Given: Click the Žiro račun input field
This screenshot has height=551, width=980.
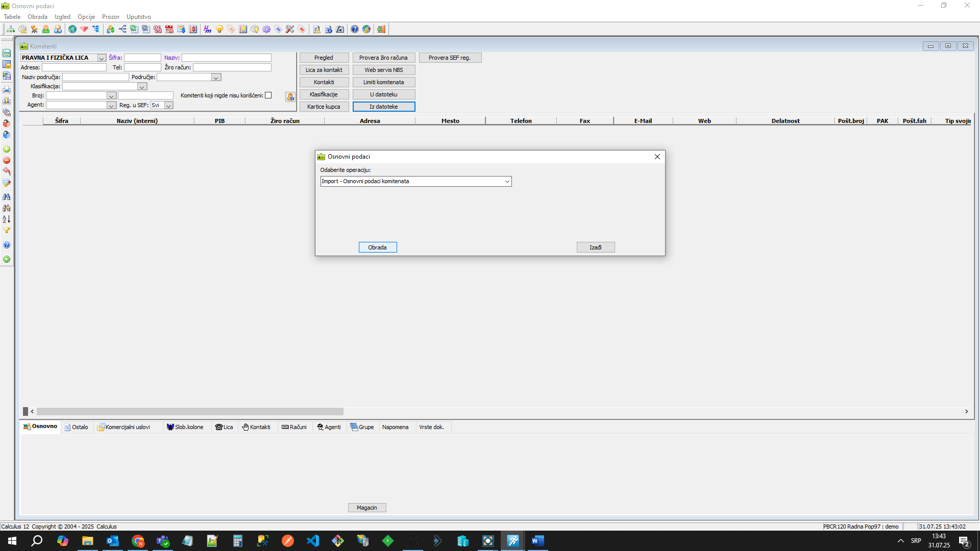Looking at the screenshot, I should 232,68.
